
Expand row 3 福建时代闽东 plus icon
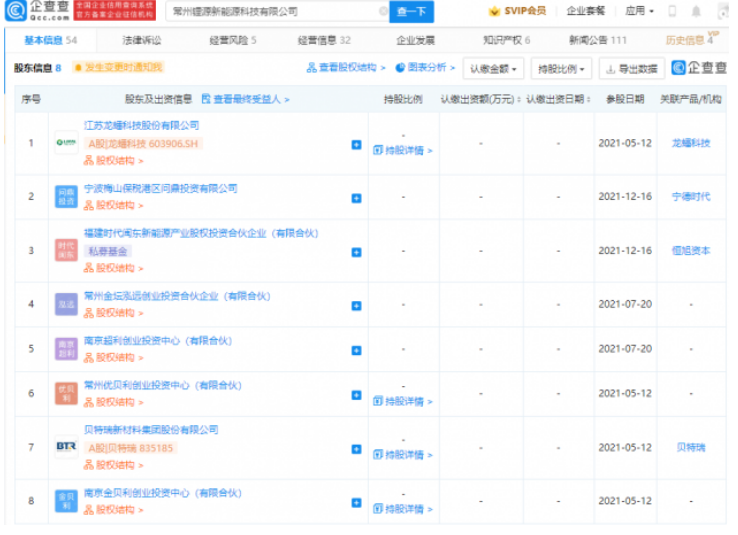click(356, 252)
